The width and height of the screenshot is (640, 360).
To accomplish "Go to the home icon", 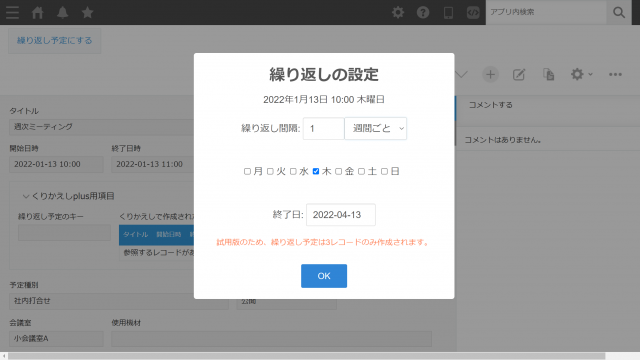I will point(38,12).
